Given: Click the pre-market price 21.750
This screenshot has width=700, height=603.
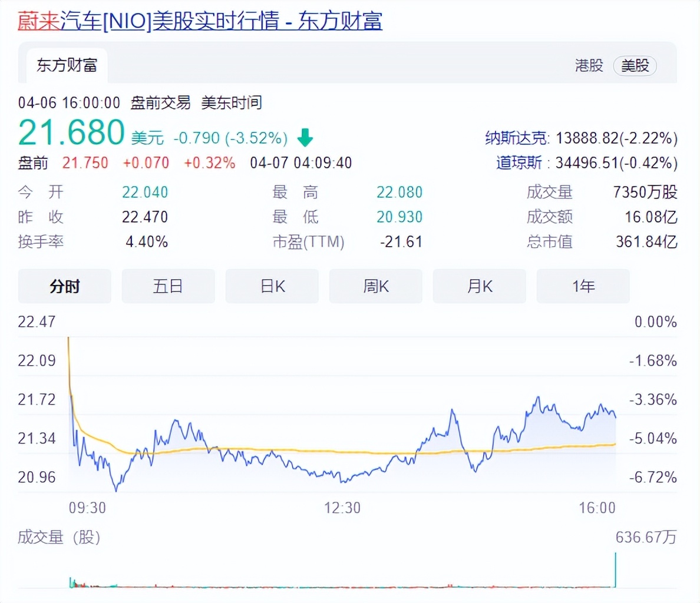Looking at the screenshot, I should click(x=85, y=163).
